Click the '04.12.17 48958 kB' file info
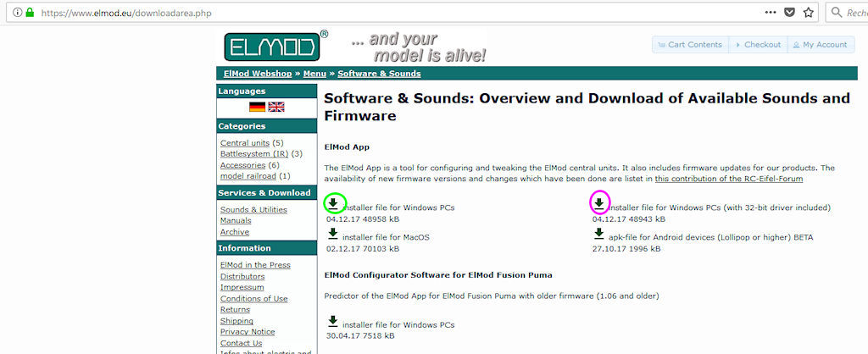The width and height of the screenshot is (868, 354). pyautogui.click(x=363, y=219)
